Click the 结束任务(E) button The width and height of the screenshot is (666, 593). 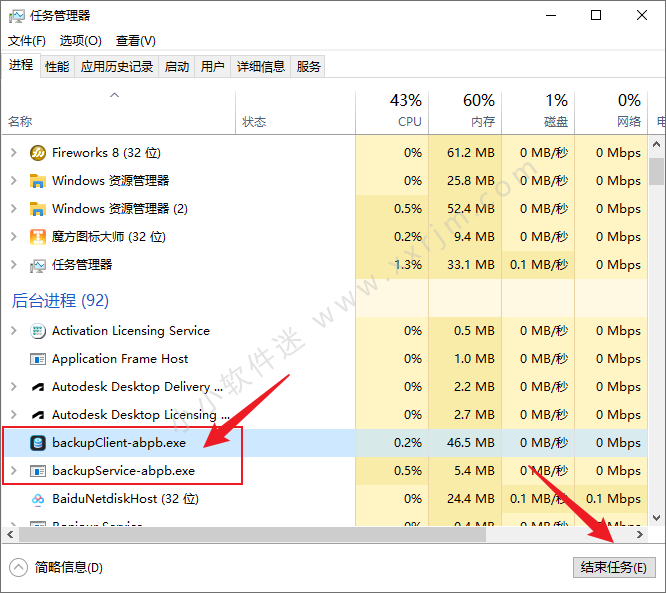[614, 568]
